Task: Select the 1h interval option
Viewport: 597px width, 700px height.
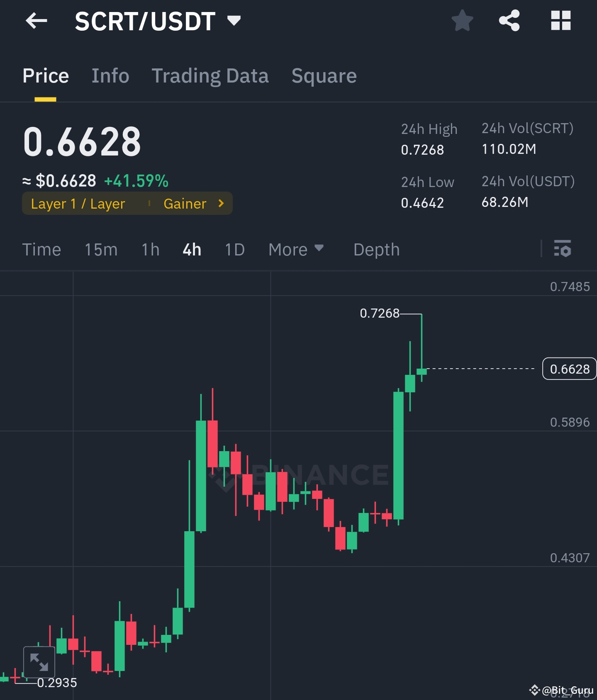Action: point(149,249)
